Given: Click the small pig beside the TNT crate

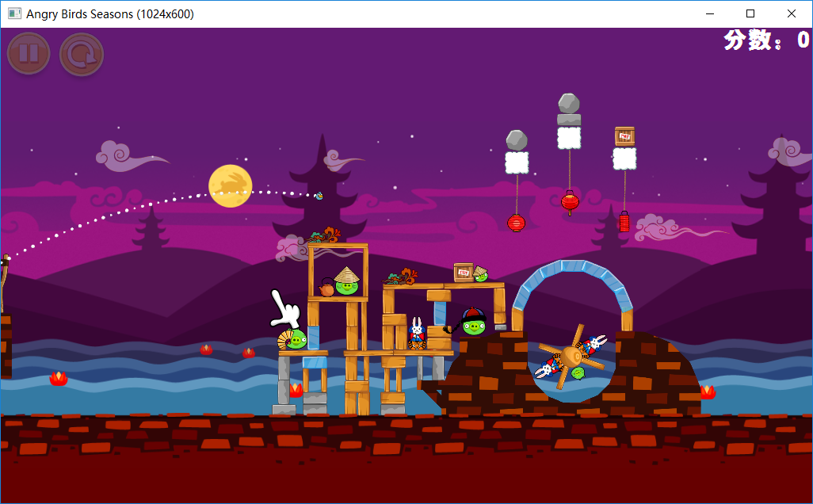Looking at the screenshot, I should pos(481,273).
